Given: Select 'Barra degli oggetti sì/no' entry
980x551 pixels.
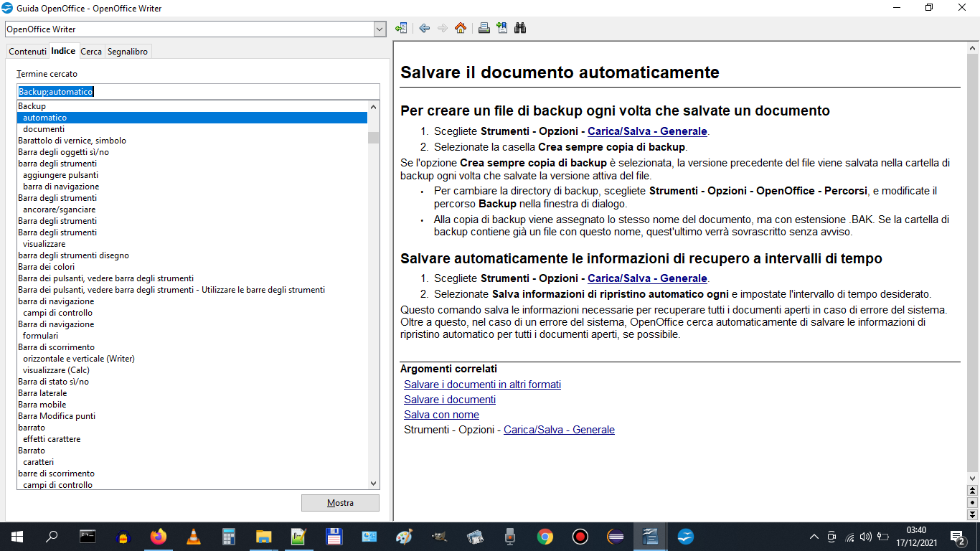Looking at the screenshot, I should 192,152.
